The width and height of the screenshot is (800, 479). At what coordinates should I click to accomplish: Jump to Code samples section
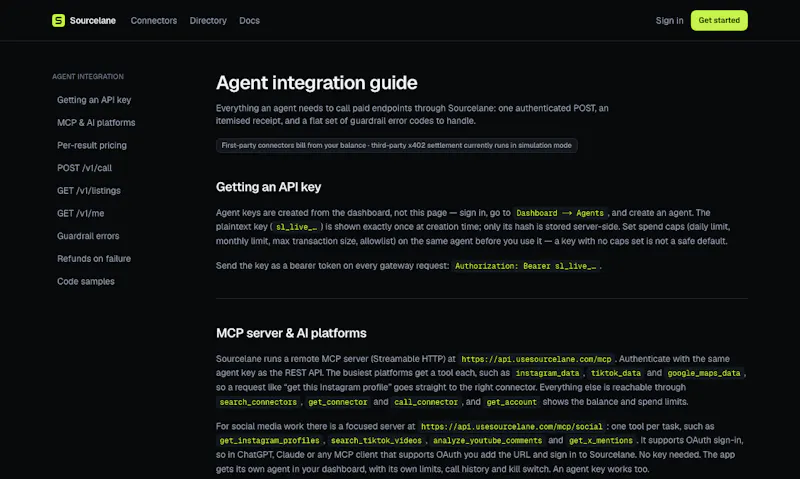pyautogui.click(x=86, y=282)
